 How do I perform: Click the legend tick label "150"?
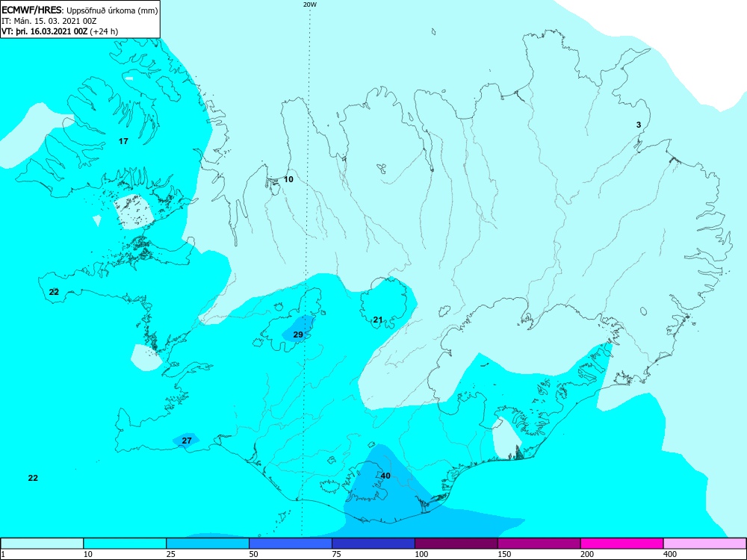(504, 554)
